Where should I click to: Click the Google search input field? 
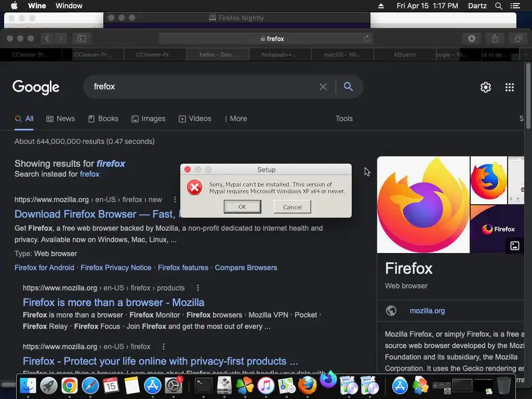[x=204, y=87]
